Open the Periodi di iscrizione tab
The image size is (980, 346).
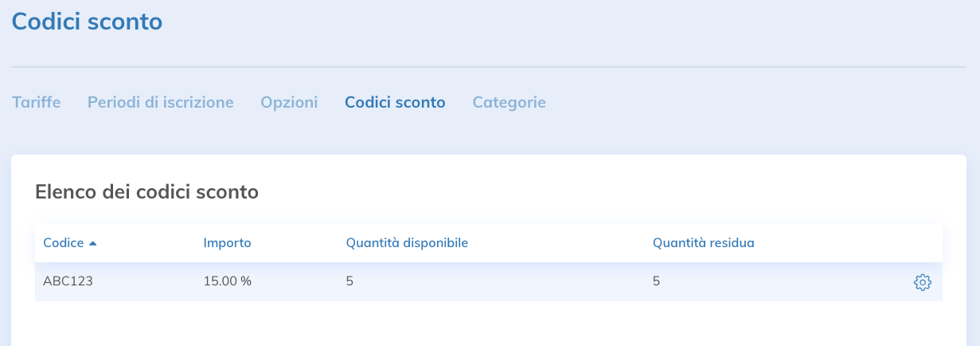click(x=160, y=102)
